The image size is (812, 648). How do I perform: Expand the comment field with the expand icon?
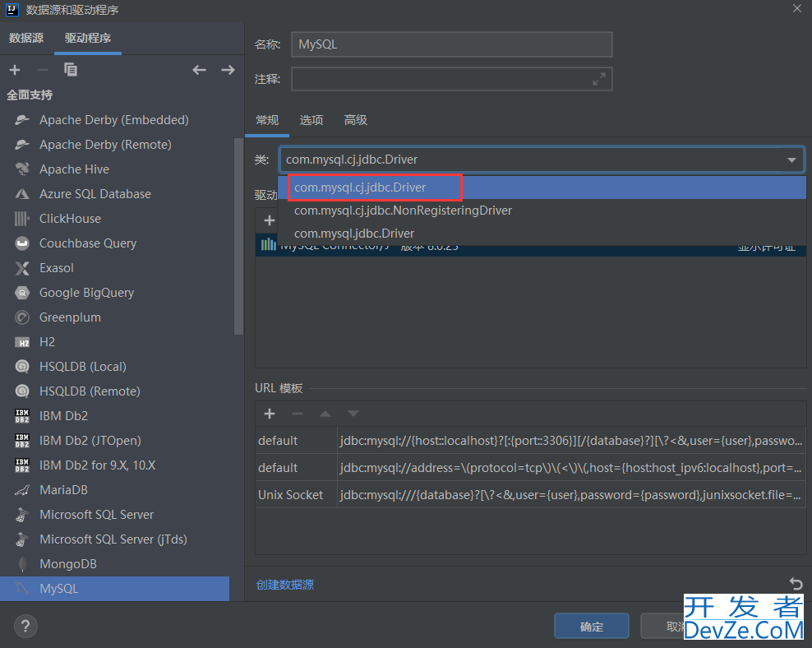(599, 79)
